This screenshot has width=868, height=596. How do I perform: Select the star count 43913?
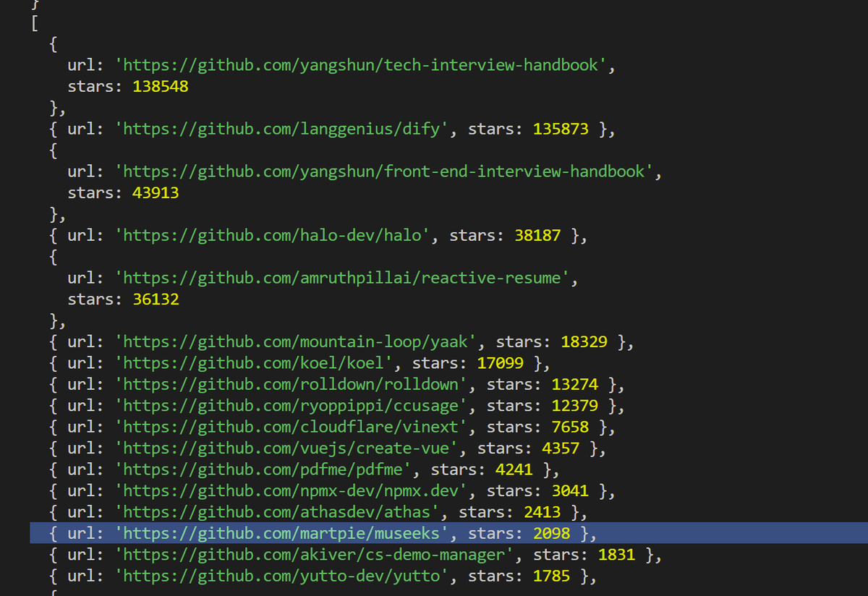[x=156, y=193]
